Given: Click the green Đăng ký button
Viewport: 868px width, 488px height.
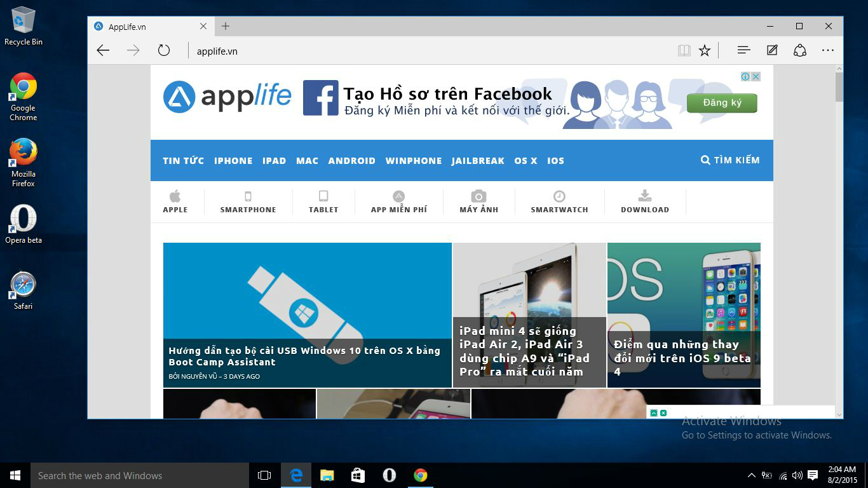Looking at the screenshot, I should (x=722, y=102).
